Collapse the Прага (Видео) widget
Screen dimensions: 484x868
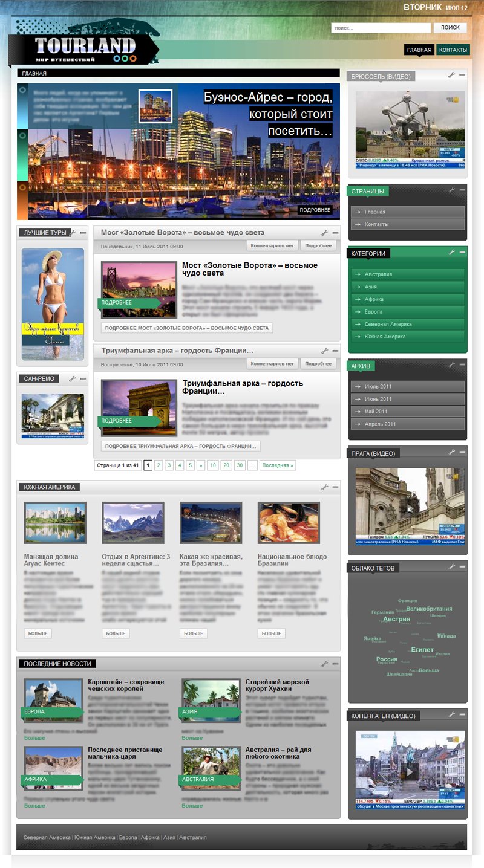point(462,452)
